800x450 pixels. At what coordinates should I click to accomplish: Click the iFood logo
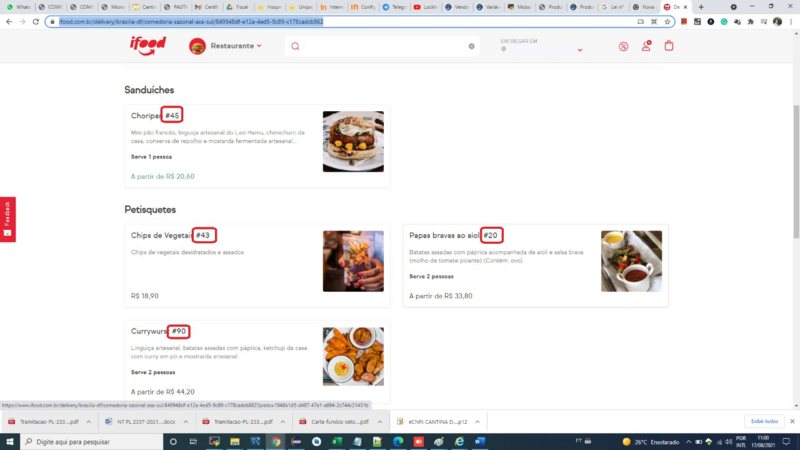[147, 46]
